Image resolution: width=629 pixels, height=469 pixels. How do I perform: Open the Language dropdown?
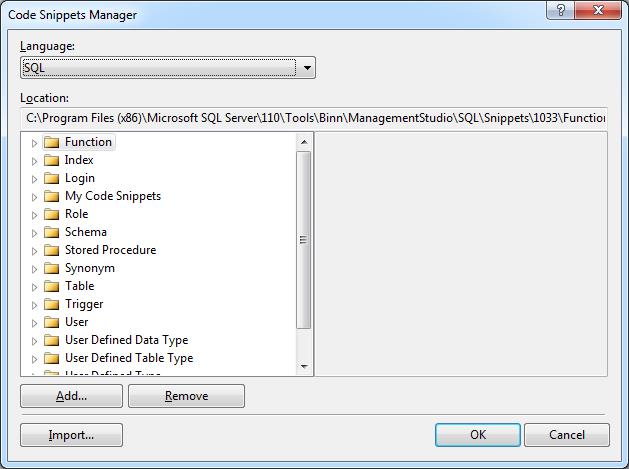[x=308, y=68]
